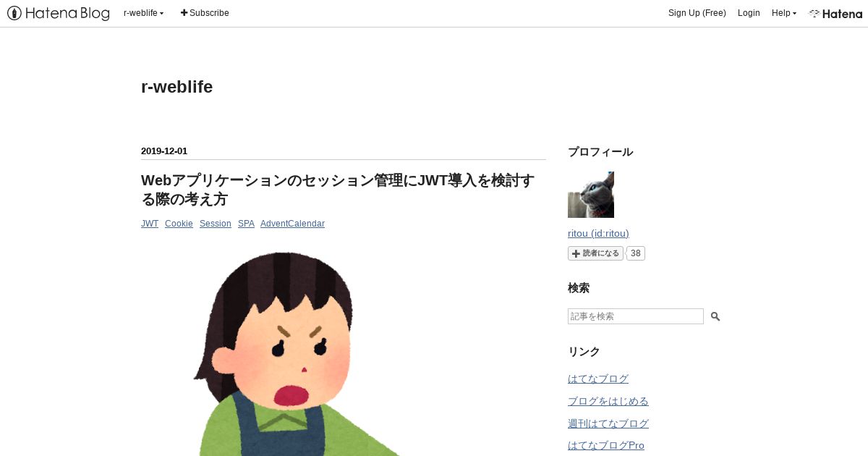Open the Login link
The width and height of the screenshot is (868, 456).
click(x=749, y=13)
